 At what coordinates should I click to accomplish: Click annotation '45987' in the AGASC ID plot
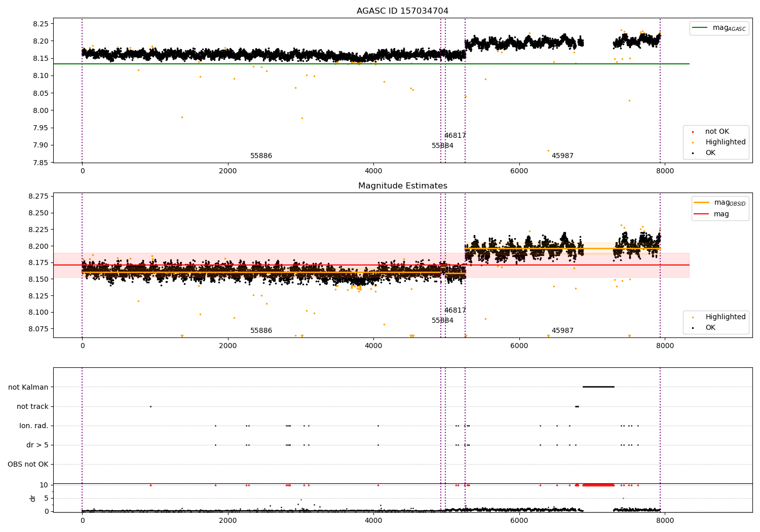coord(562,156)
